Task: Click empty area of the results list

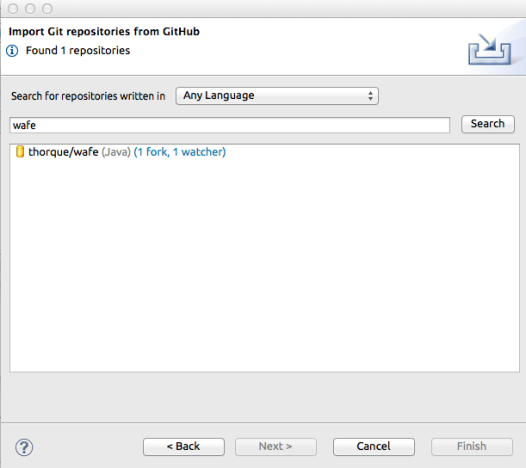Action: coord(264,265)
